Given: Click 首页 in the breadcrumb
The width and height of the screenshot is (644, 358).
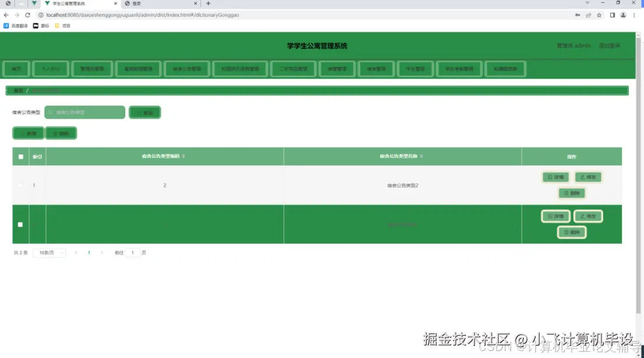Looking at the screenshot, I should point(19,91).
